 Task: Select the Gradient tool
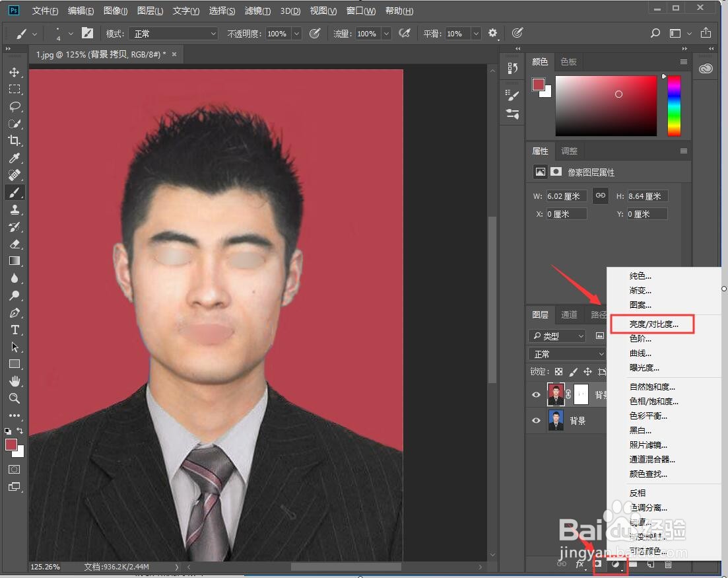[x=15, y=261]
